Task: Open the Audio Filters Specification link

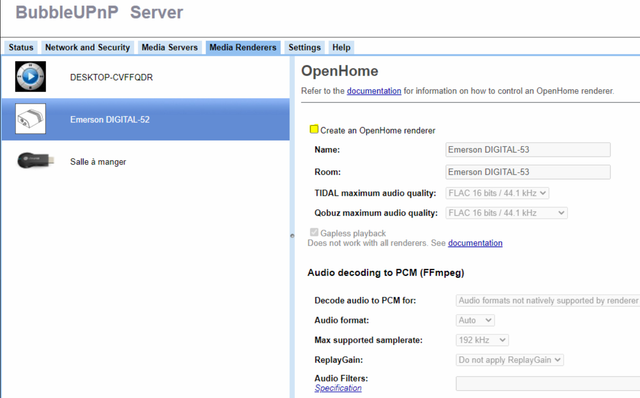Action: tap(338, 388)
